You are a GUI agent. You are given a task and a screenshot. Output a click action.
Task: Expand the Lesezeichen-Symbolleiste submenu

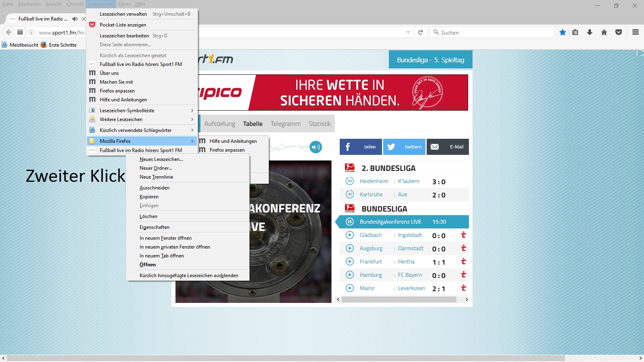pyautogui.click(x=142, y=111)
